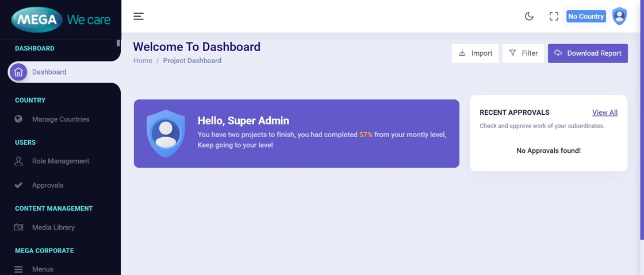644x275 pixels.
Task: Enter fullscreen mode via the expand icon
Action: coord(554,16)
